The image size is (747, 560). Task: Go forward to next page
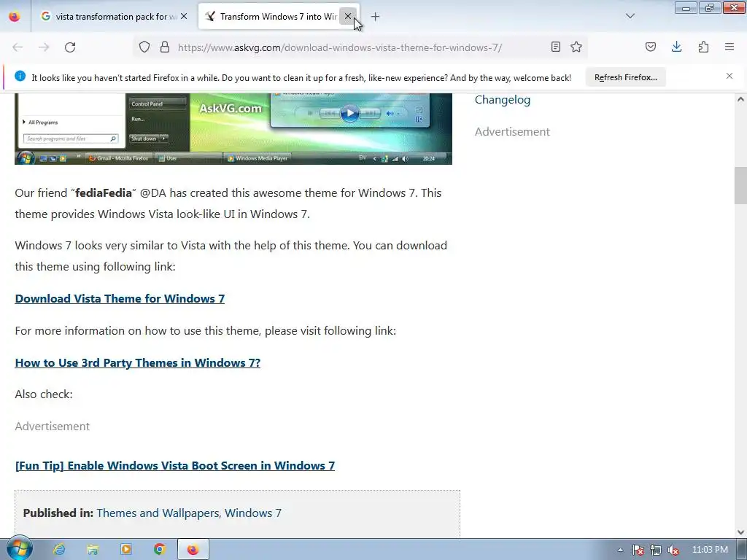coord(44,47)
